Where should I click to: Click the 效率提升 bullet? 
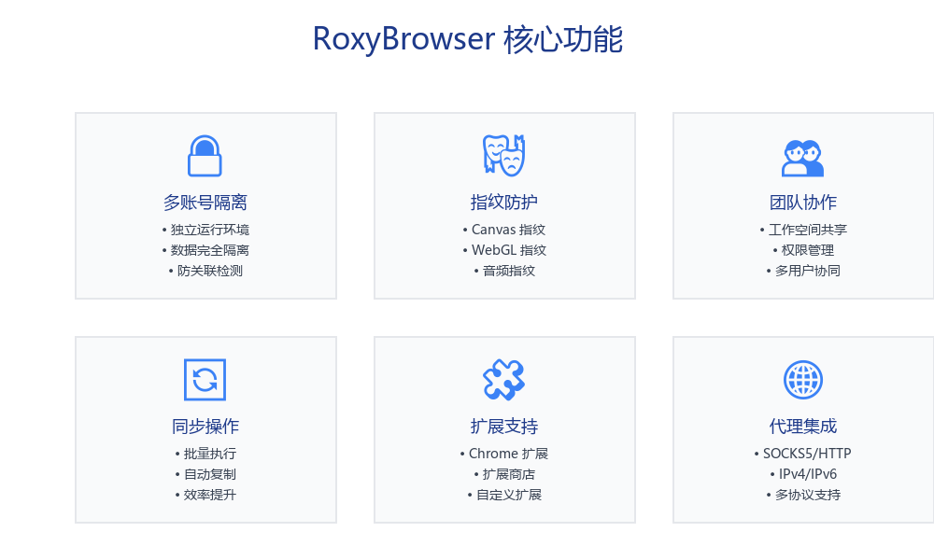coord(205,495)
